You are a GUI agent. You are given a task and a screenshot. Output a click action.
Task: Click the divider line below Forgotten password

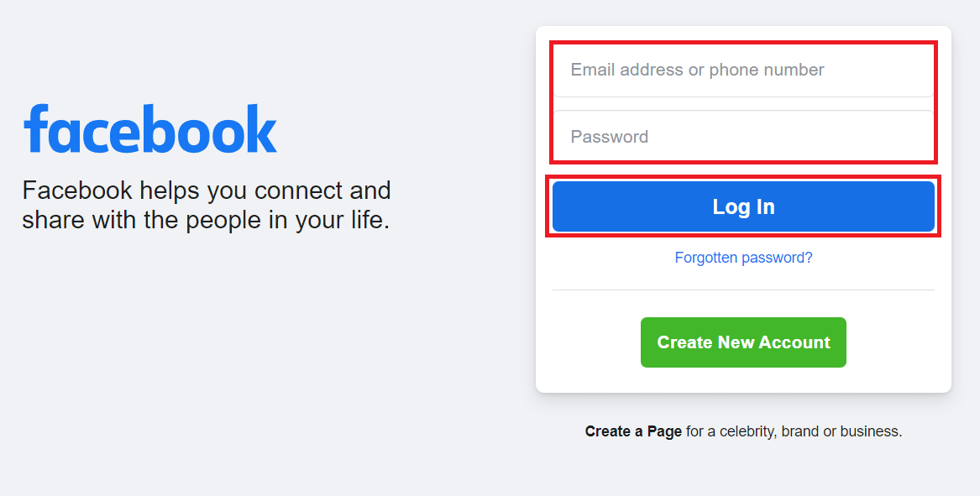(x=743, y=290)
